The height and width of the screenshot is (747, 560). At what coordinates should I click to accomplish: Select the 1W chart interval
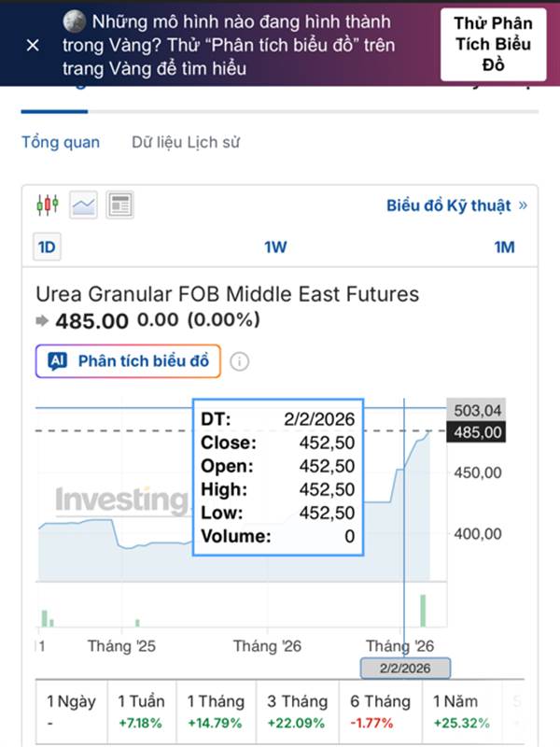click(275, 247)
